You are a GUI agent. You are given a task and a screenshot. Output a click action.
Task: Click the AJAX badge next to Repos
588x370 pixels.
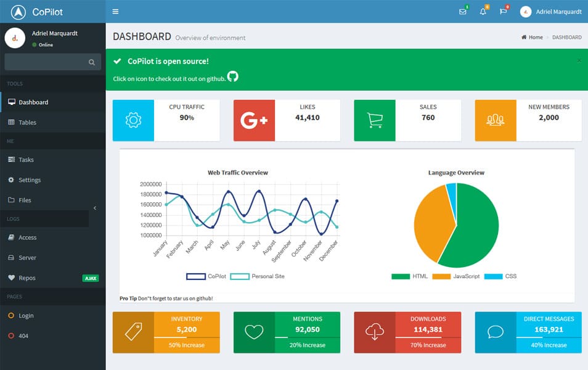pyautogui.click(x=91, y=279)
